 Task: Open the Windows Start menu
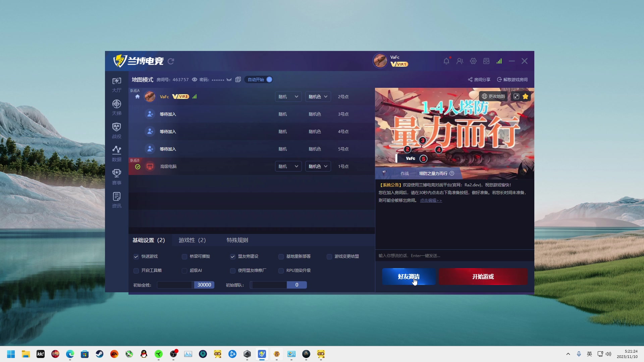tap(11, 354)
